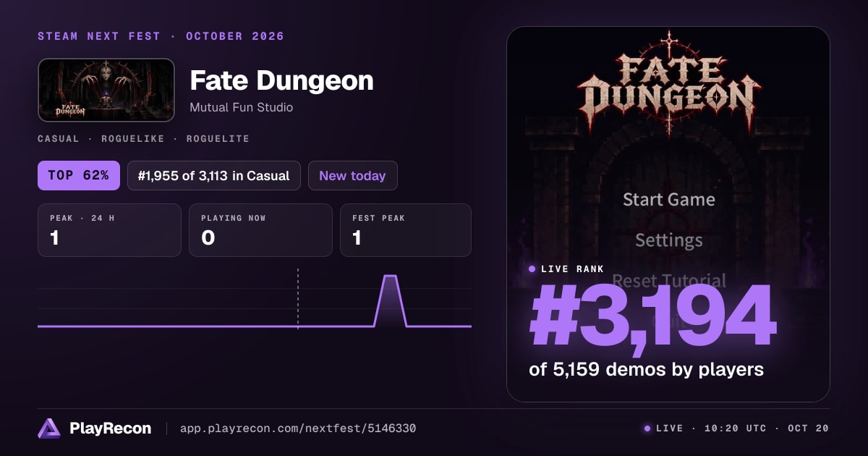Screen dimensions: 868x456
Task: Click the PlayRecon triangle logo icon
Action: tap(49, 428)
